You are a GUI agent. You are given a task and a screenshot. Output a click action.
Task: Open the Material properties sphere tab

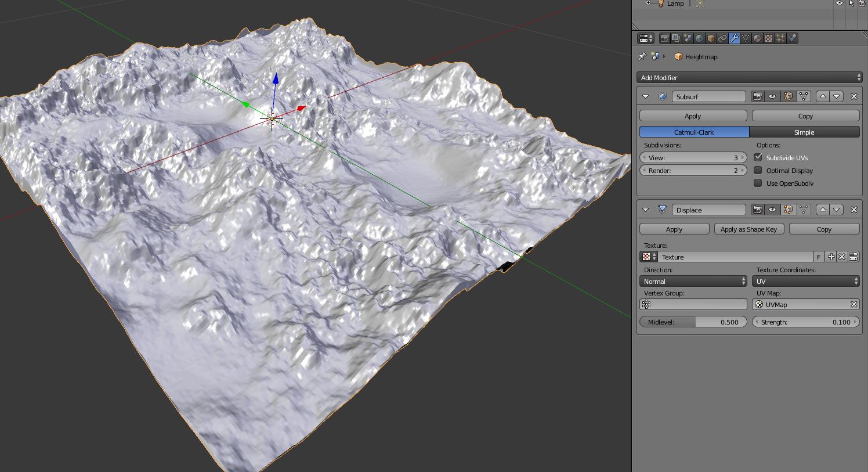pyautogui.click(x=757, y=38)
